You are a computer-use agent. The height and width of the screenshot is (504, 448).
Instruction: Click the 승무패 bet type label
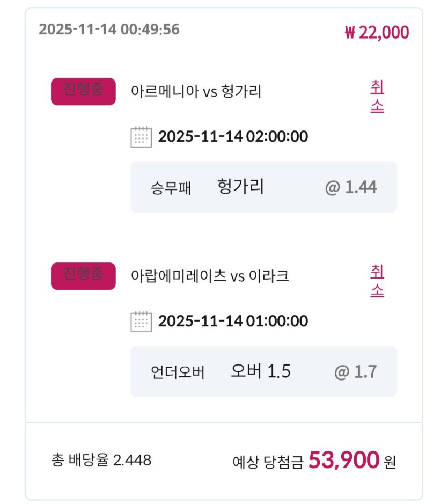pyautogui.click(x=171, y=188)
